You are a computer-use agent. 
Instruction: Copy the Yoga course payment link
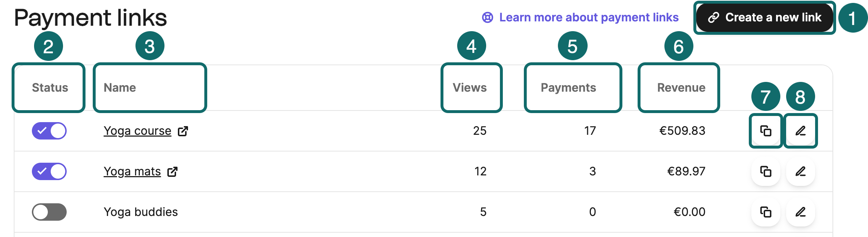click(765, 131)
